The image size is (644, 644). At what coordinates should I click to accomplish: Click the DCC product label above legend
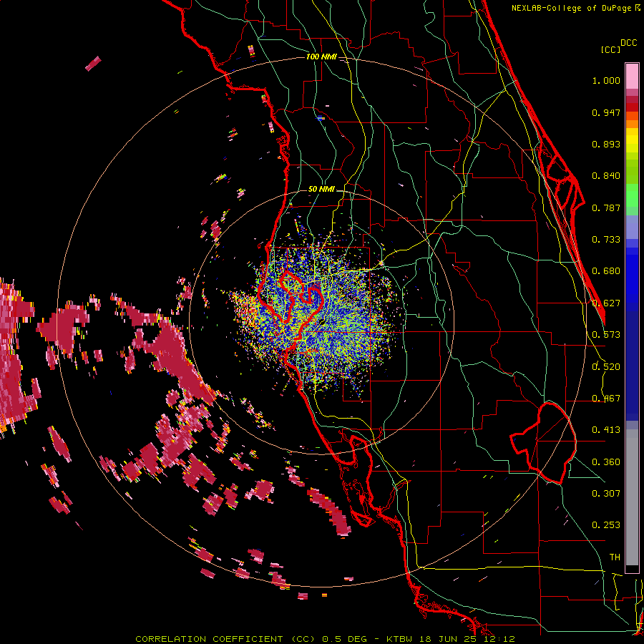point(628,43)
